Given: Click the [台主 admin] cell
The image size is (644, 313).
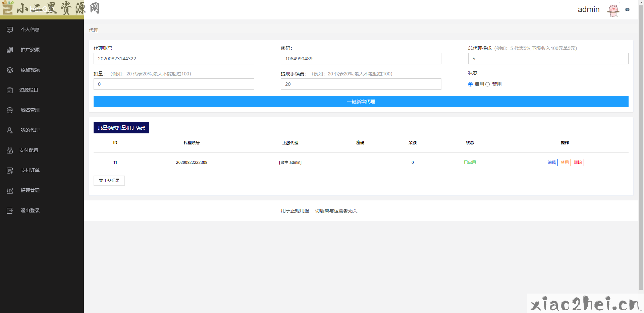Looking at the screenshot, I should (290, 163).
